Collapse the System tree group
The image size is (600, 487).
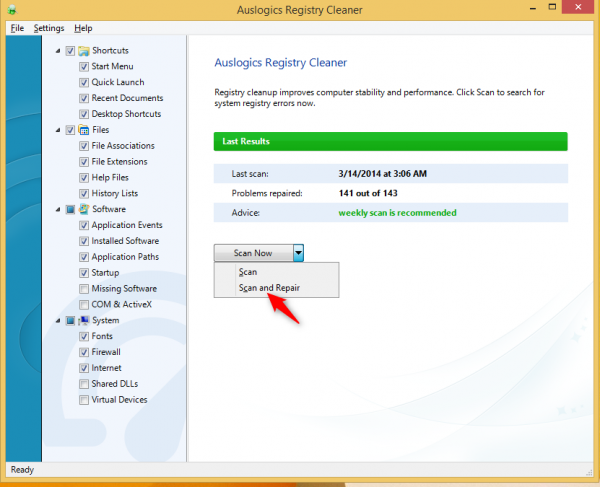pos(58,321)
